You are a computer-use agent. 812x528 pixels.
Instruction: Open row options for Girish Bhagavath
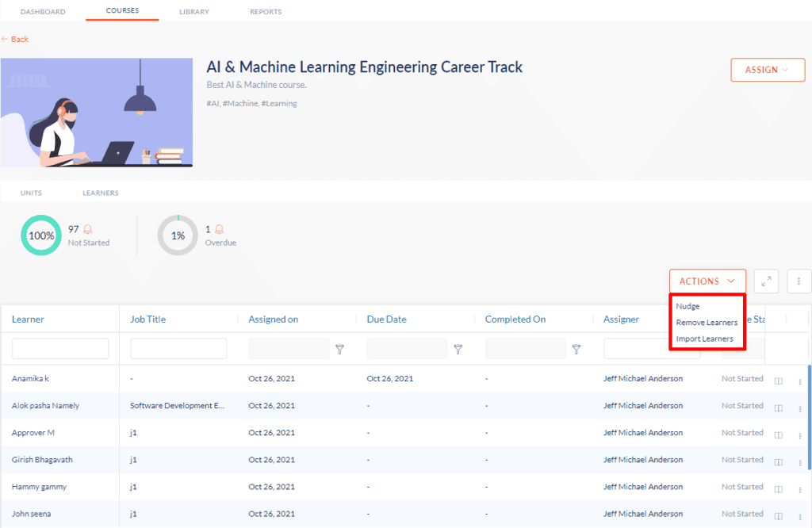(800, 462)
